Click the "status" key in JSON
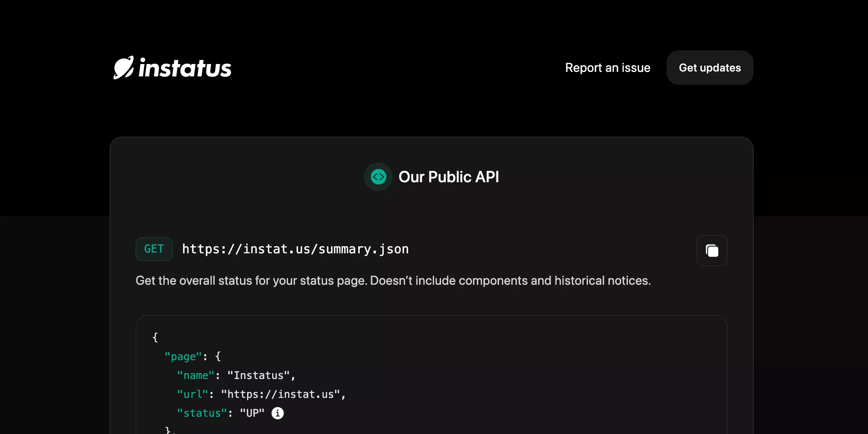 (x=202, y=413)
